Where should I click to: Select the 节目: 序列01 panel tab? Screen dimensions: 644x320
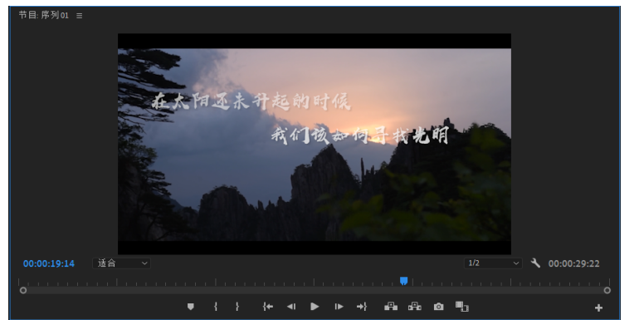click(43, 15)
